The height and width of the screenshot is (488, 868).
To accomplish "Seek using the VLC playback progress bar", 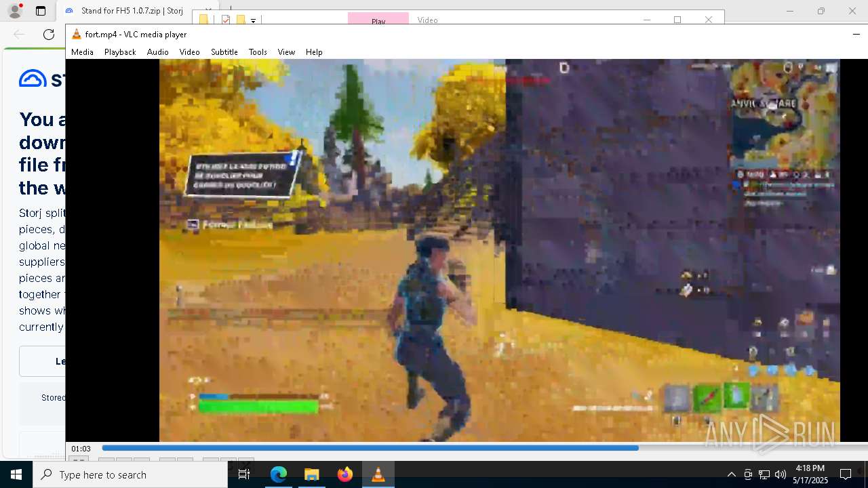I will coord(484,448).
